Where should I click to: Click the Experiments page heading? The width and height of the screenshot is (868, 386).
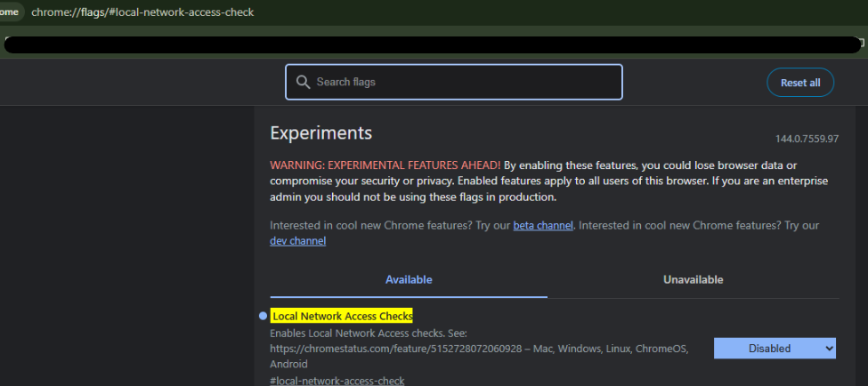coord(320,133)
